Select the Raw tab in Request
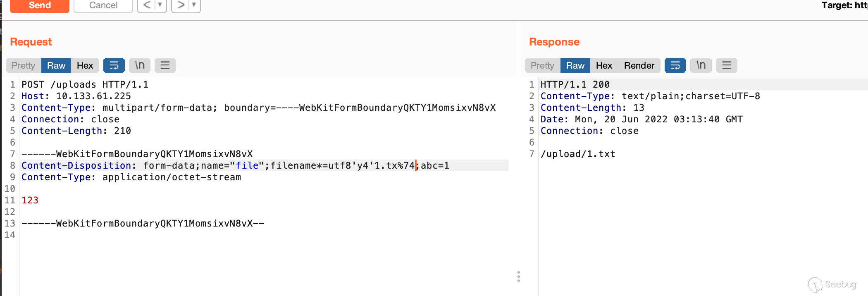Screen dimensions: 868x296 coord(56,65)
